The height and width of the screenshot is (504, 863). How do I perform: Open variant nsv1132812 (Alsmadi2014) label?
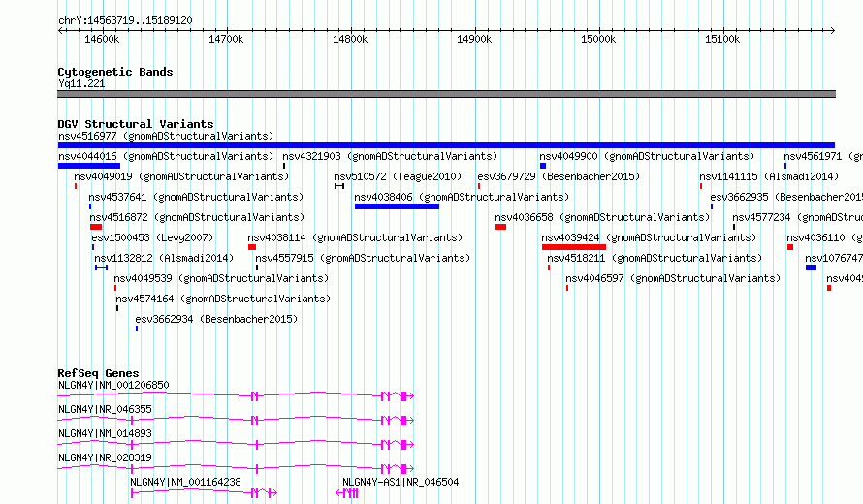click(164, 258)
